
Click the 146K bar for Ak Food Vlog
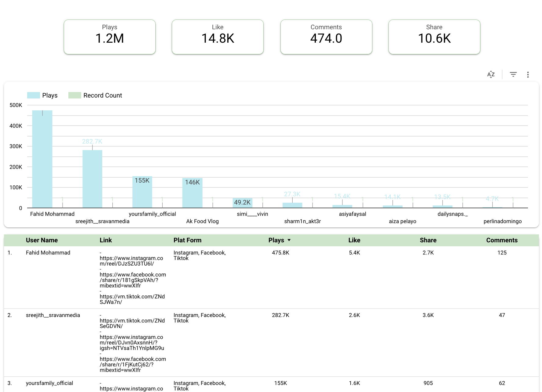click(192, 193)
